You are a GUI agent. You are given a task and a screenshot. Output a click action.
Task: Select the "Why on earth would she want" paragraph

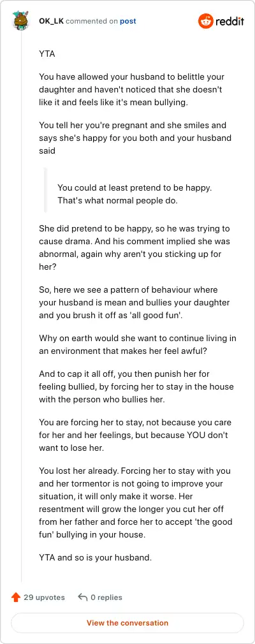coord(138,345)
